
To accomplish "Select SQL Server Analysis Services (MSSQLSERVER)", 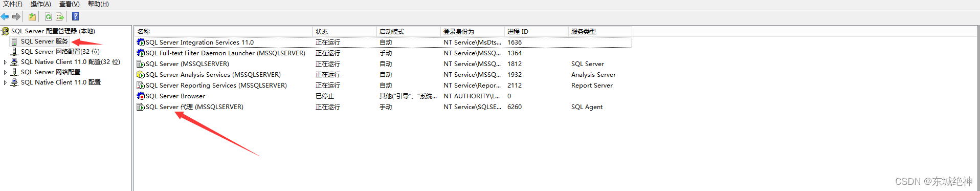I will click(x=213, y=75).
